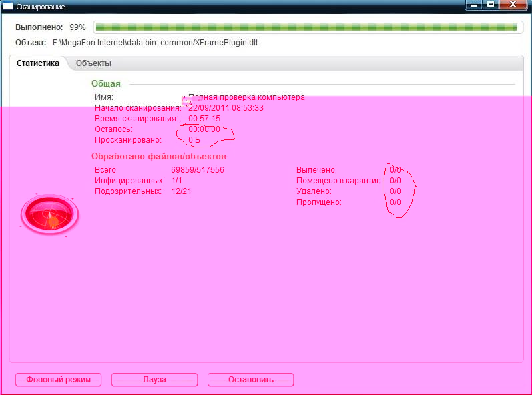Click the Инфицированных count 1/1
This screenshot has width=532, height=395.
click(177, 181)
